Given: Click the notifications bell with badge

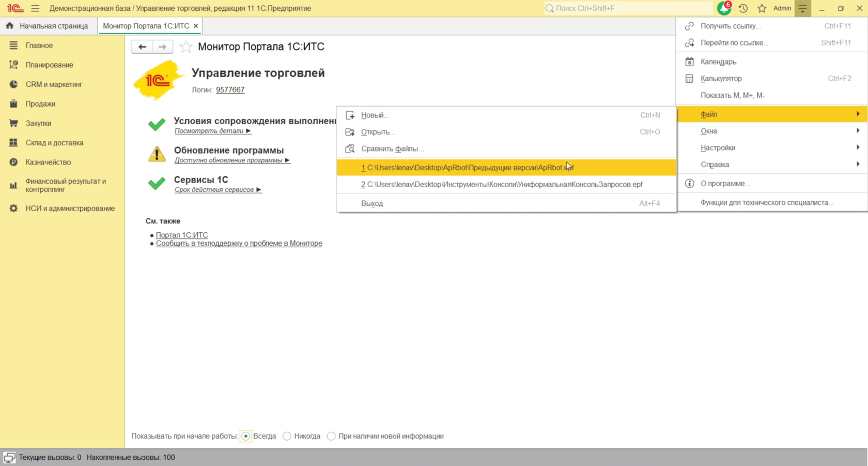Looking at the screenshot, I should pos(724,8).
